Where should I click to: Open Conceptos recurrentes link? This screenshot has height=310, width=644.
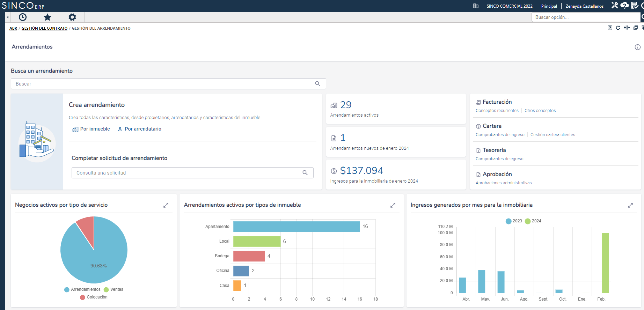click(497, 111)
